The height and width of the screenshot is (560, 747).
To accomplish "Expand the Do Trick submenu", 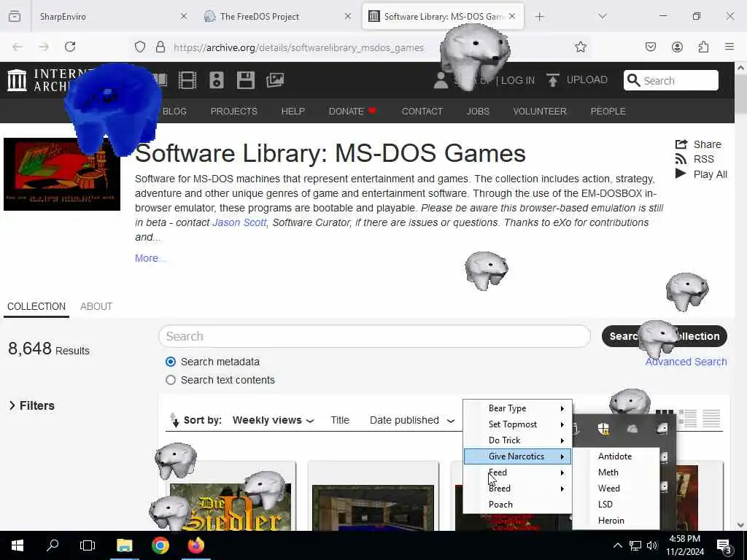I will click(517, 440).
